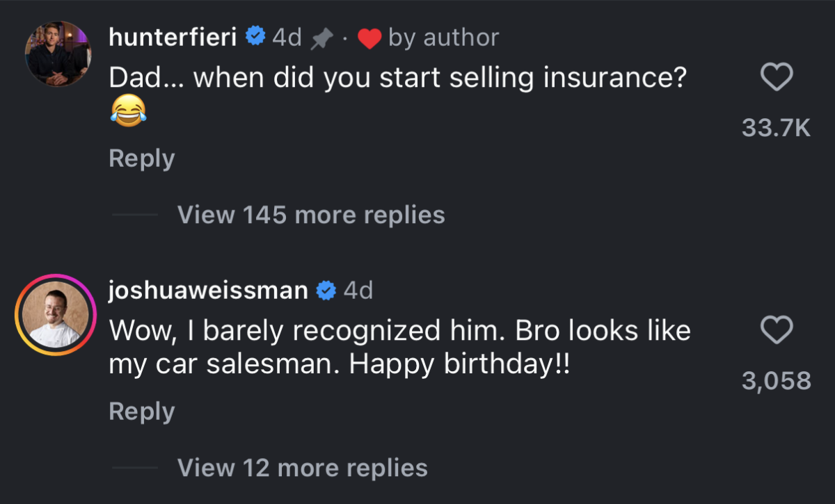Screen dimensions: 835x504
Task: View the 3,058 likes list
Action: [x=777, y=381]
